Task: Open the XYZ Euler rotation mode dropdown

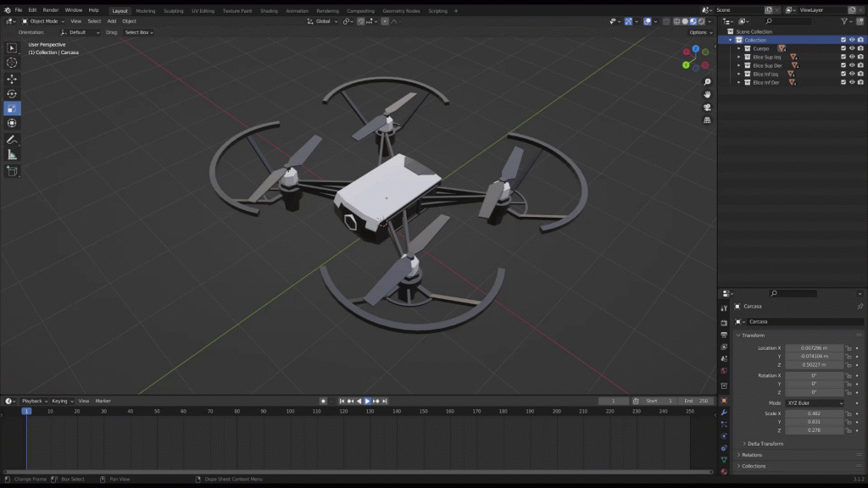Action: (x=815, y=403)
